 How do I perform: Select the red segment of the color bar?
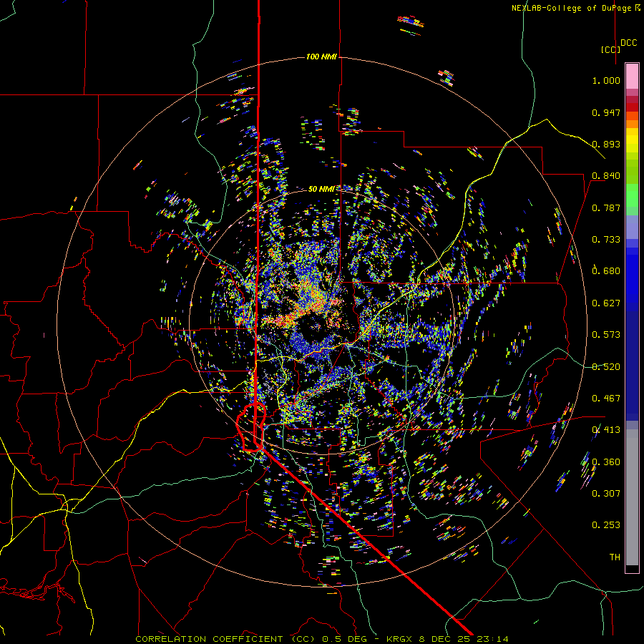pyautogui.click(x=632, y=107)
